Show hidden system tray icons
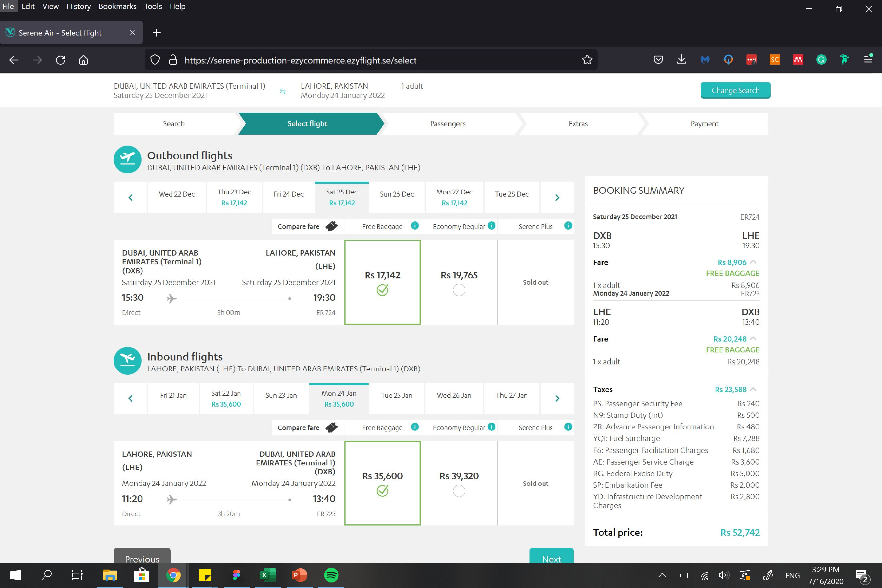The image size is (882, 588). [x=662, y=575]
